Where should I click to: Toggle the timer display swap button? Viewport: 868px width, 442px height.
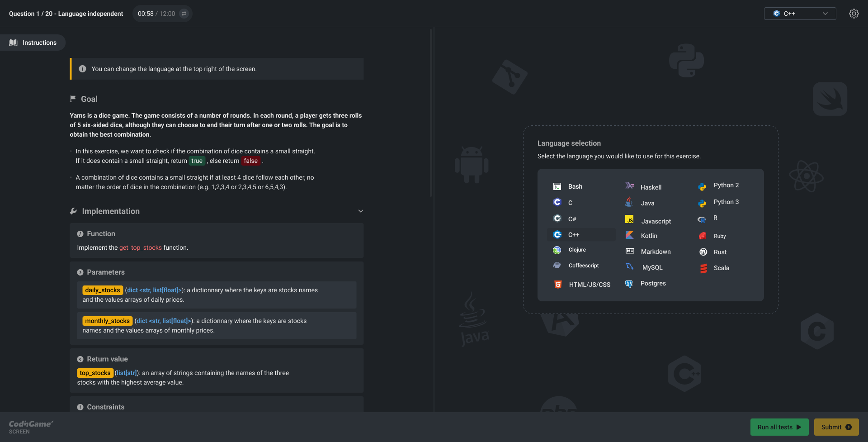tap(184, 14)
